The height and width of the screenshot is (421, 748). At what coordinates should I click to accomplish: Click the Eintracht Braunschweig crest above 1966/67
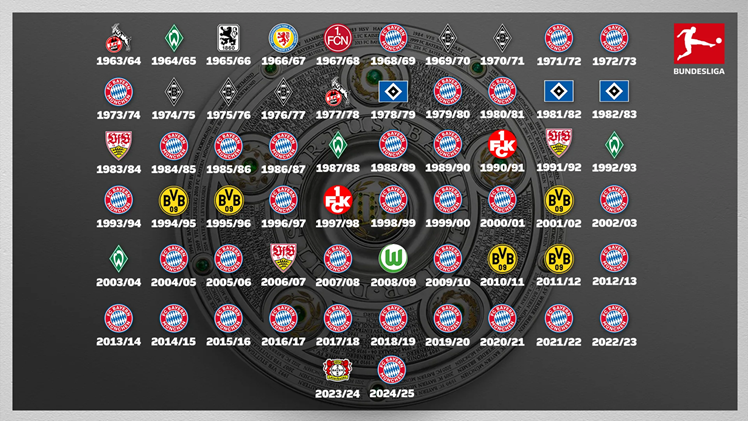coord(283,38)
